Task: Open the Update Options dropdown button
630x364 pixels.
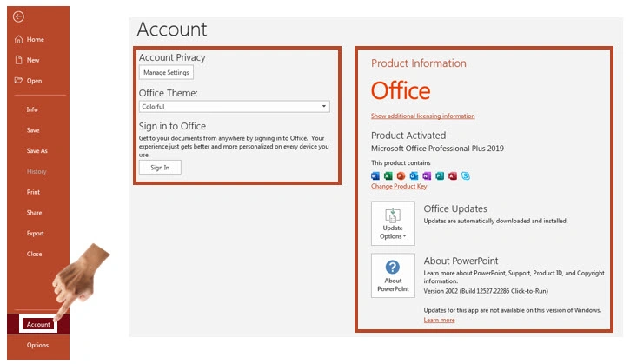Action: (x=393, y=223)
